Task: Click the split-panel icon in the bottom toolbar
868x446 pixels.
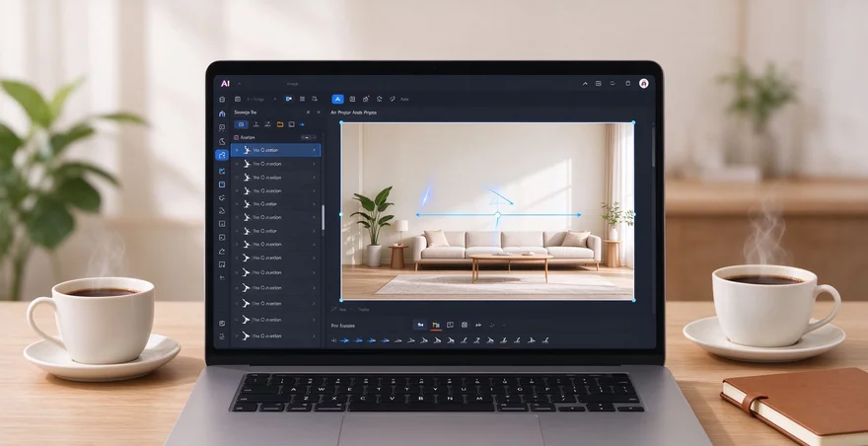Action: click(450, 325)
